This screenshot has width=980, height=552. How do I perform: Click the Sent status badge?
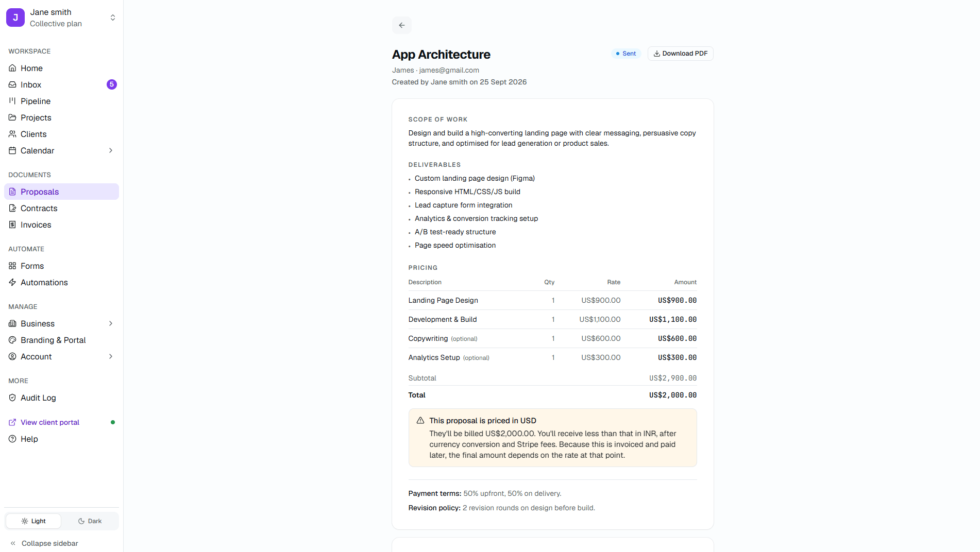[626, 54]
